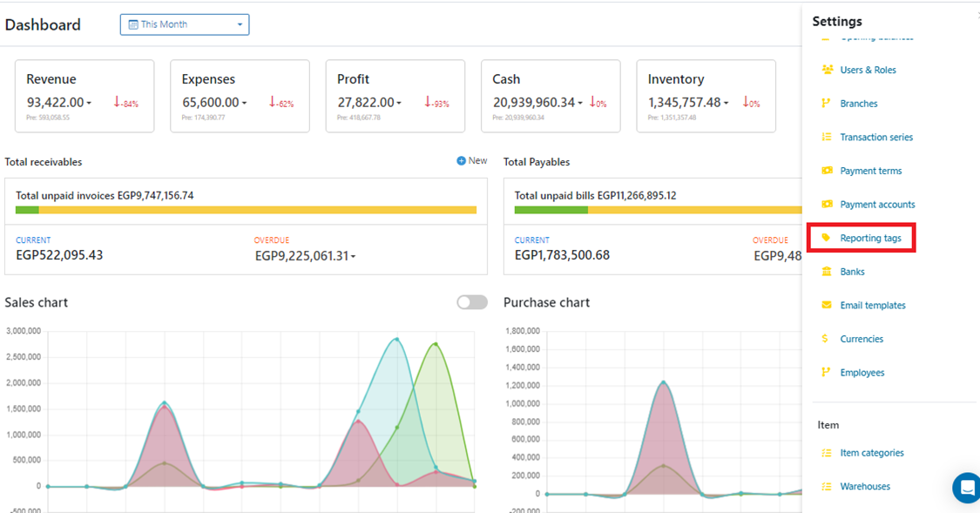Open the chat support bubble icon

(x=967, y=488)
